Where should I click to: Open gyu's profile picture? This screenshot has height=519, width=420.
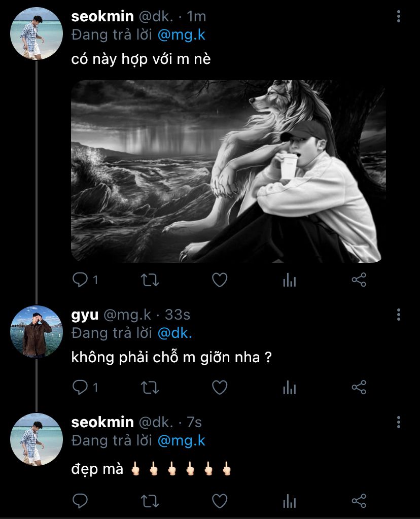[36, 331]
